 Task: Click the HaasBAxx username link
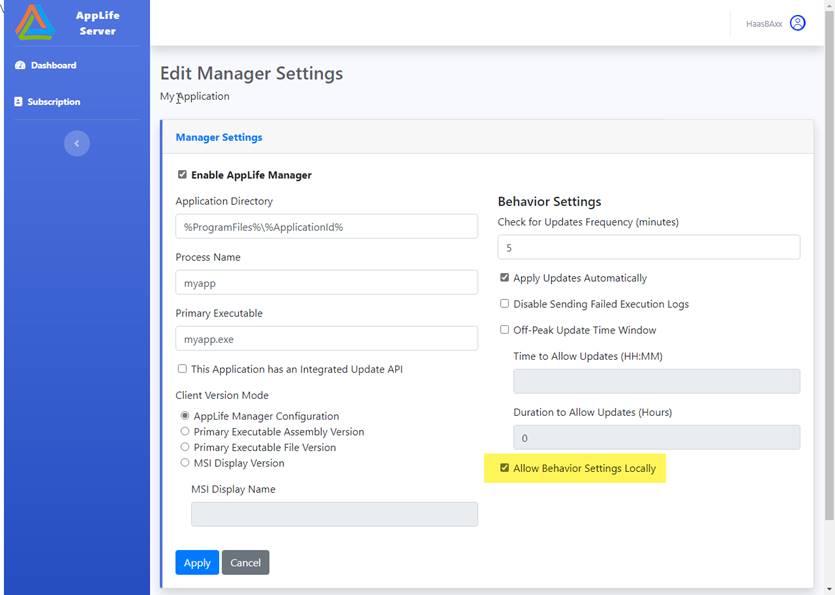764,24
